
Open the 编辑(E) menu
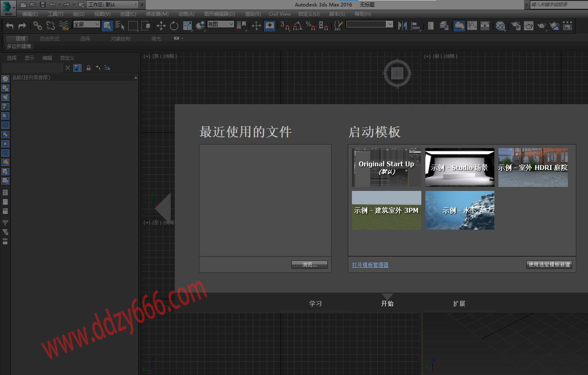tap(30, 14)
